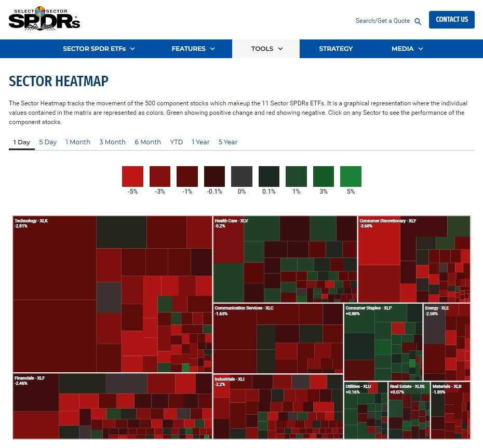This screenshot has height=448, width=483.
Task: Expand the Features dropdown menu
Action: [193, 49]
